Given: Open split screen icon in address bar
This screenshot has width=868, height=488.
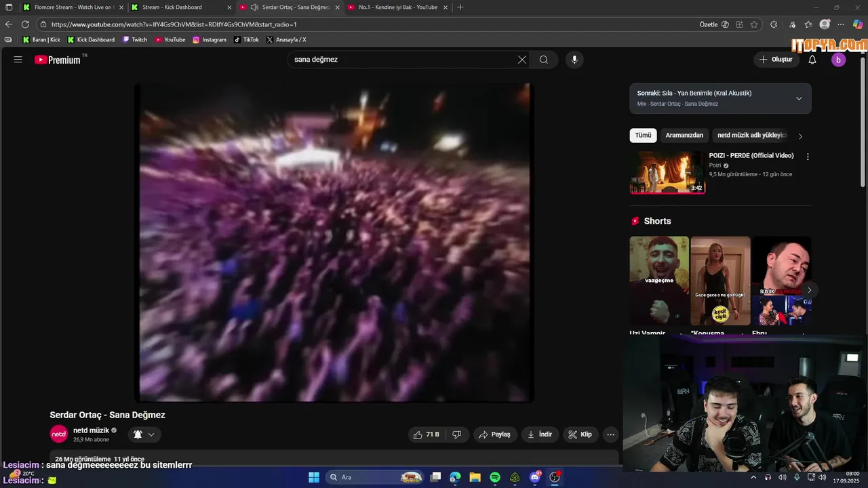Looking at the screenshot, I should [740, 24].
